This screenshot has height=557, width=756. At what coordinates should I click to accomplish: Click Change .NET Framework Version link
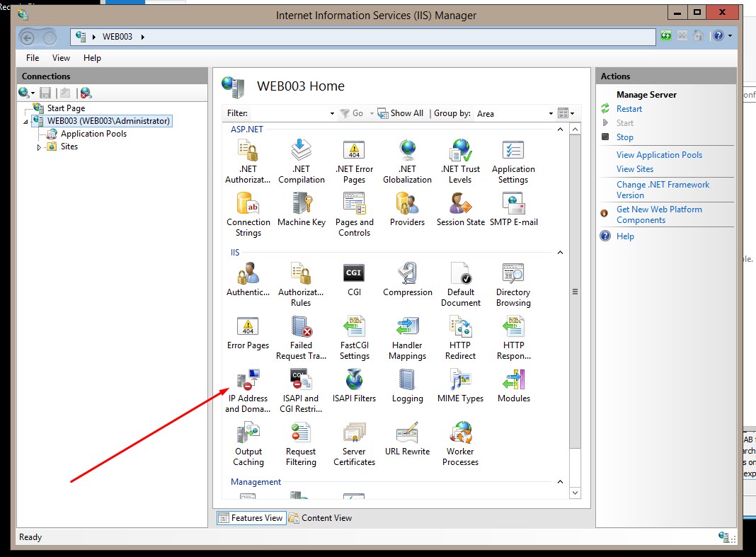pyautogui.click(x=663, y=190)
